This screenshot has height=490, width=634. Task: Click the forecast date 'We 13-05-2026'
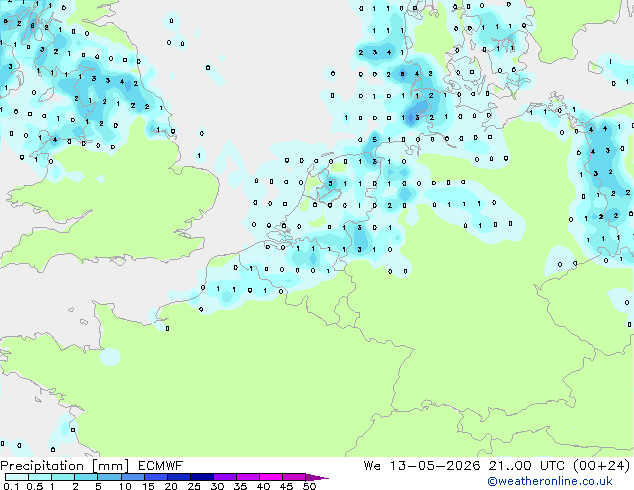click(x=422, y=466)
